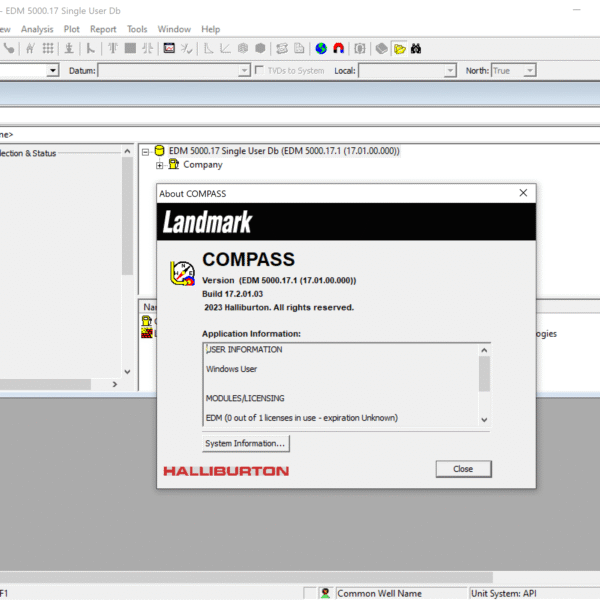Click the gray hexagon toolbar icon
This screenshot has height=600, width=600.
coord(260,48)
